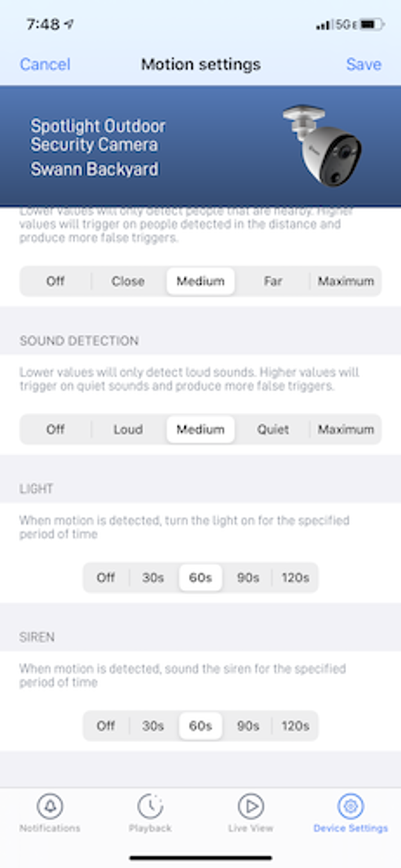Viewport: 401px width, 868px height.
Task: Choose 30s for the light duration
Action: [153, 577]
